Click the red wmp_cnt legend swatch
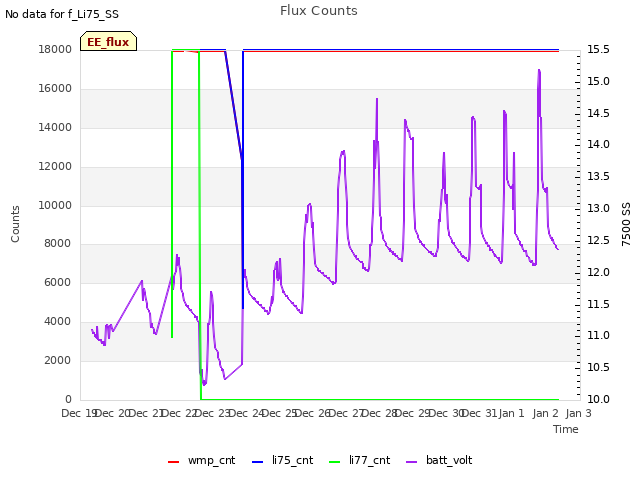This screenshot has width=640, height=480. [173, 462]
